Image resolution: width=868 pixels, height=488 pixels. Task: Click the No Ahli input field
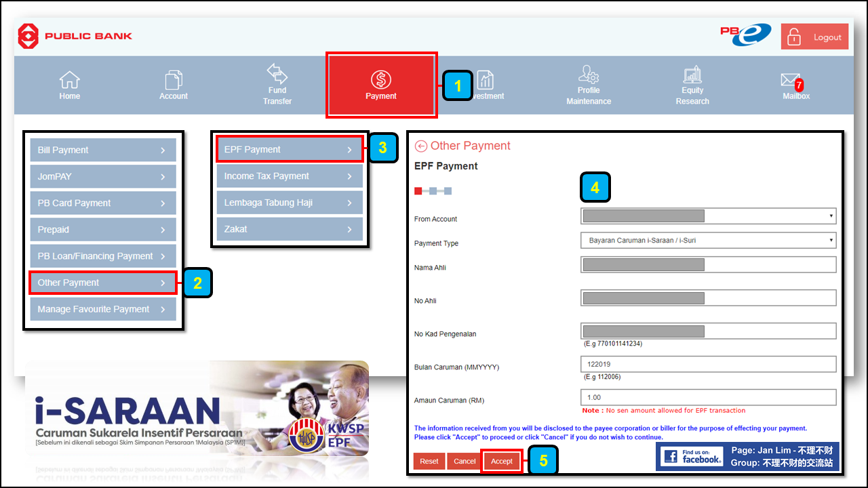click(709, 298)
